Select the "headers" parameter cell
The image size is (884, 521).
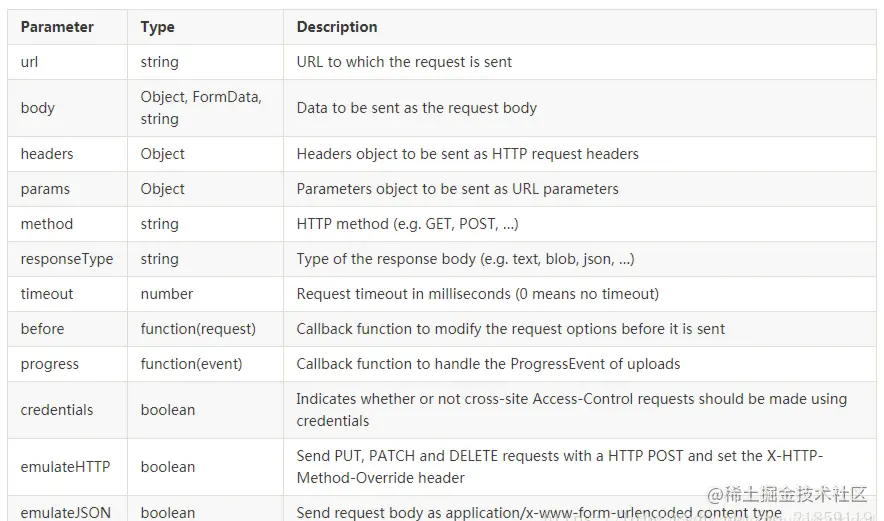tap(47, 154)
